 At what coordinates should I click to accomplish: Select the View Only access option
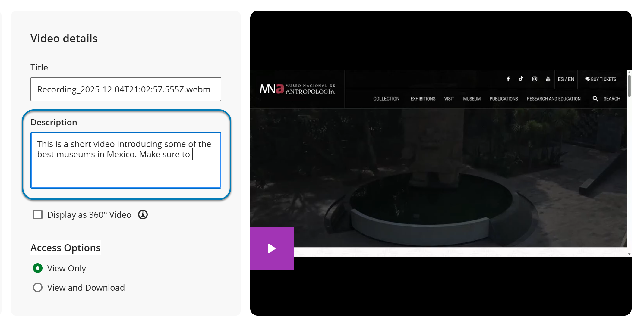pyautogui.click(x=37, y=268)
